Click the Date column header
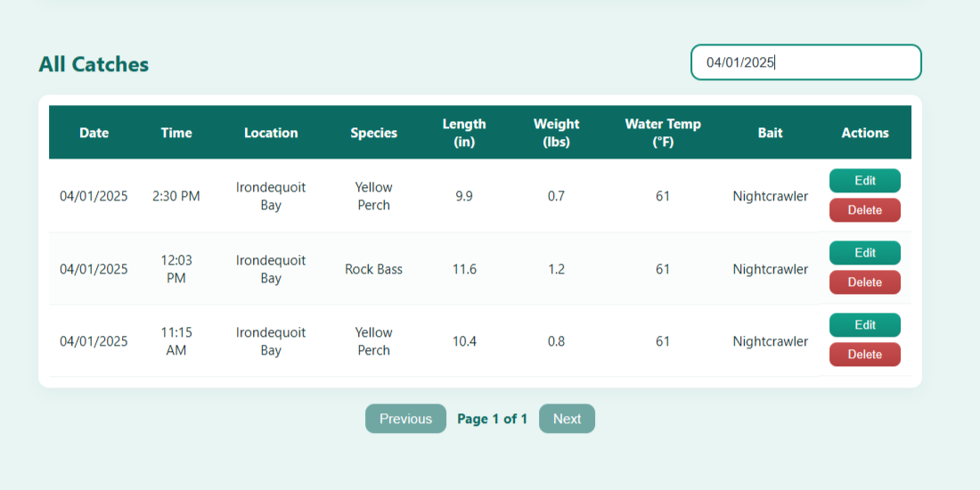This screenshot has height=490, width=980. pyautogui.click(x=94, y=133)
